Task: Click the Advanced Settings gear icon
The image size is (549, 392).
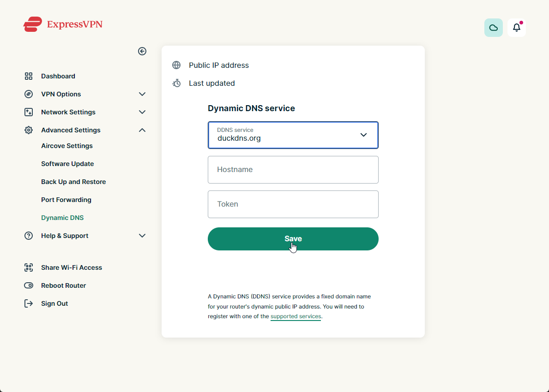Action: 29,130
